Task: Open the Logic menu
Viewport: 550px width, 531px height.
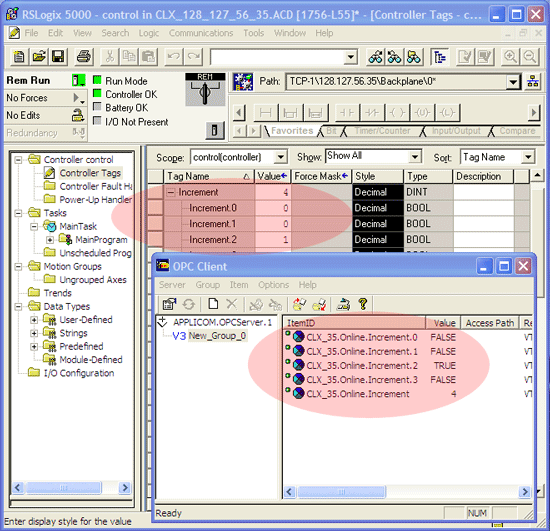Action: (149, 33)
